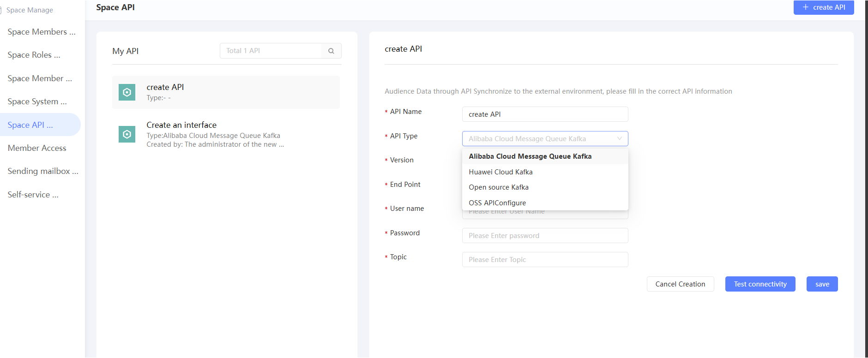Open Member Access sidebar item
868x358 pixels.
pos(37,148)
